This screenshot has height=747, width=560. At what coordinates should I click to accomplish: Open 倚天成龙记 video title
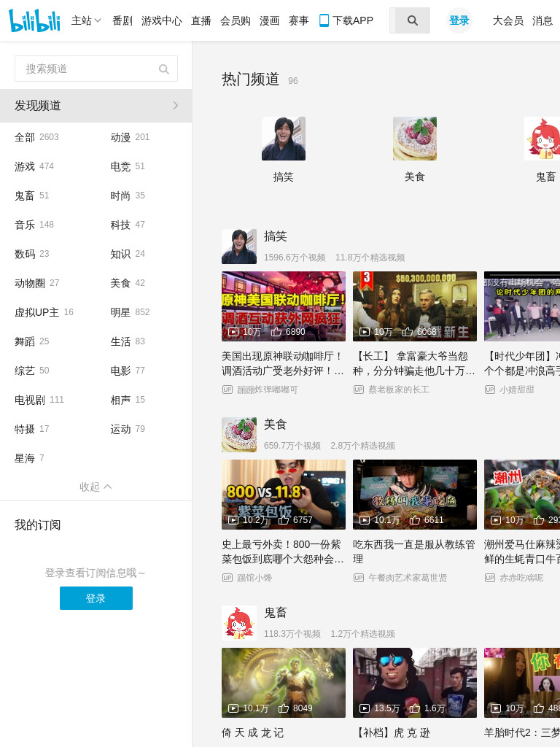point(252,732)
